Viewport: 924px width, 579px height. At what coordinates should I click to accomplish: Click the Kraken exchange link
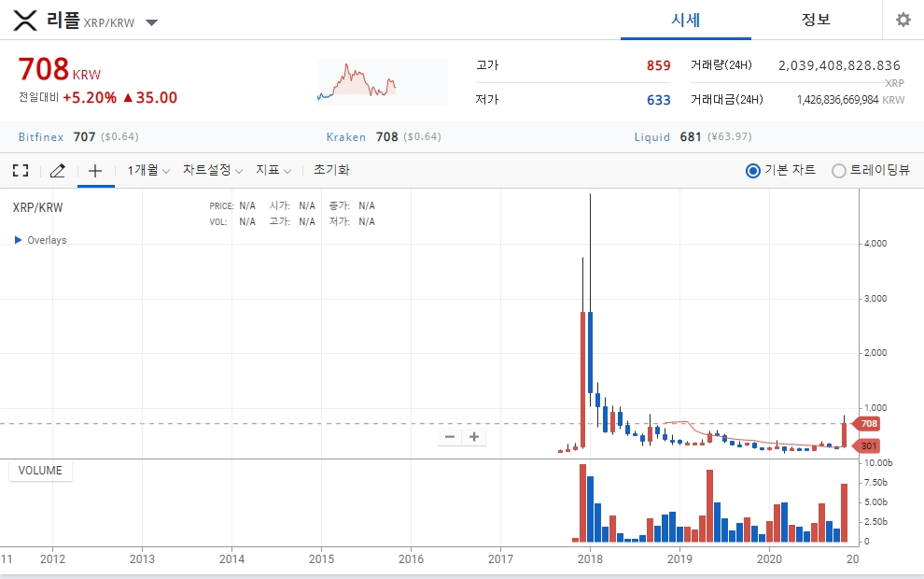pyautogui.click(x=346, y=136)
